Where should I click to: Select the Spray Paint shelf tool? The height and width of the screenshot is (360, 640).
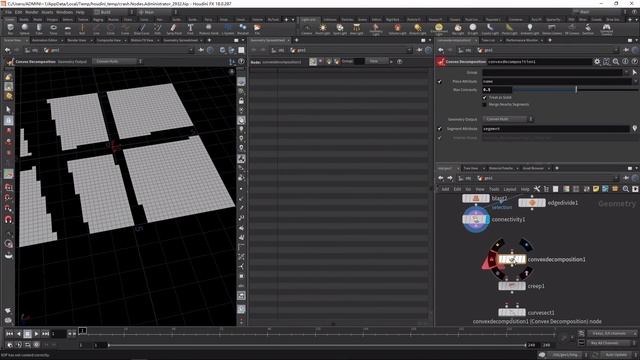point(173,29)
